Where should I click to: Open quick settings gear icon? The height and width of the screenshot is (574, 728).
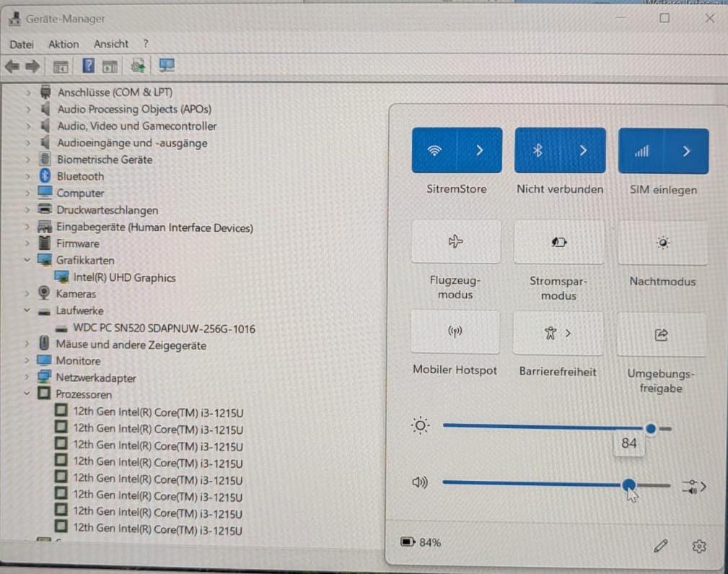click(699, 546)
